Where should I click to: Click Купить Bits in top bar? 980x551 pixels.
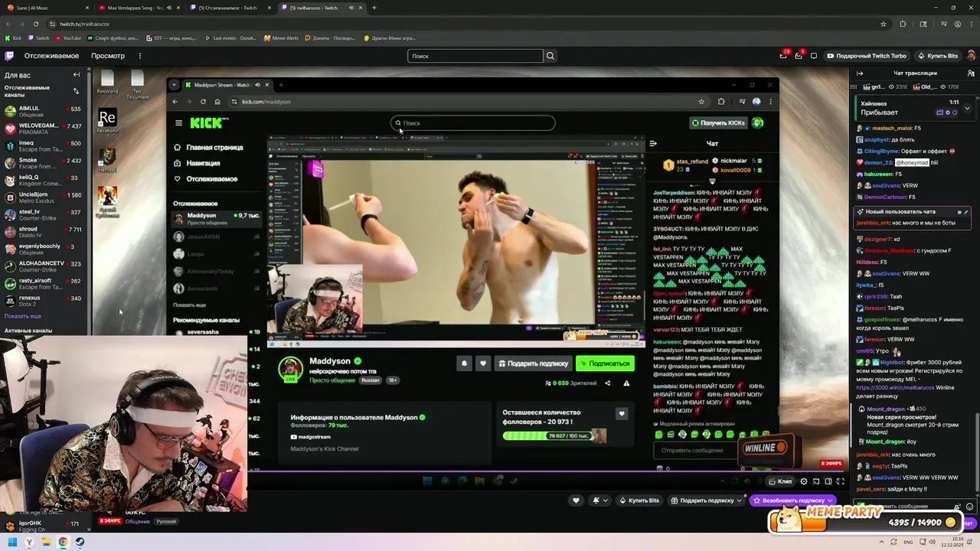[937, 56]
